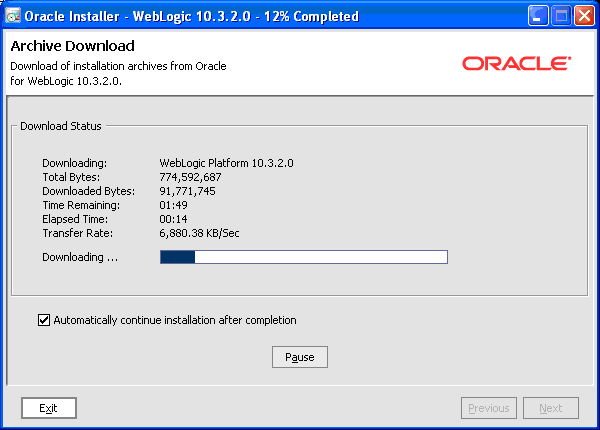This screenshot has width=600, height=430.
Task: Click elapsed time value 00:14
Action: click(173, 219)
